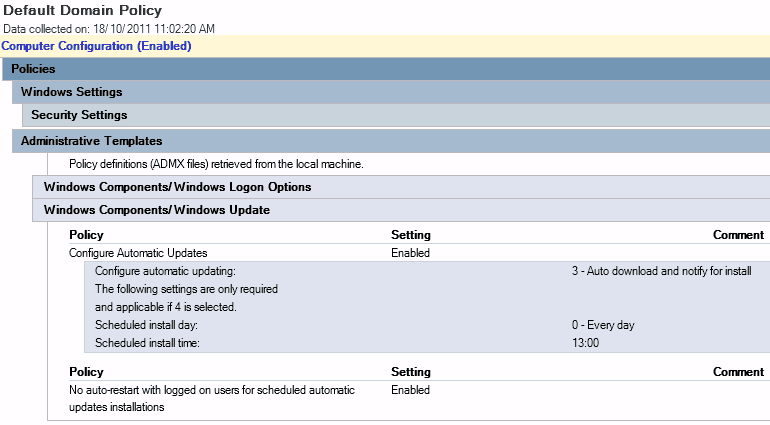Click the Scheduled install time label
Image resolution: width=770 pixels, height=425 pixels.
click(147, 343)
